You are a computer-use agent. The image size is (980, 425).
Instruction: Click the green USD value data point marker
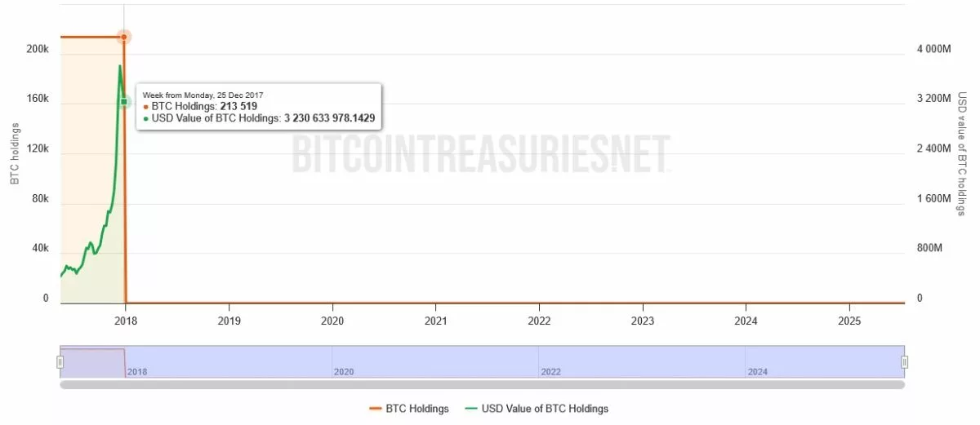tap(124, 102)
